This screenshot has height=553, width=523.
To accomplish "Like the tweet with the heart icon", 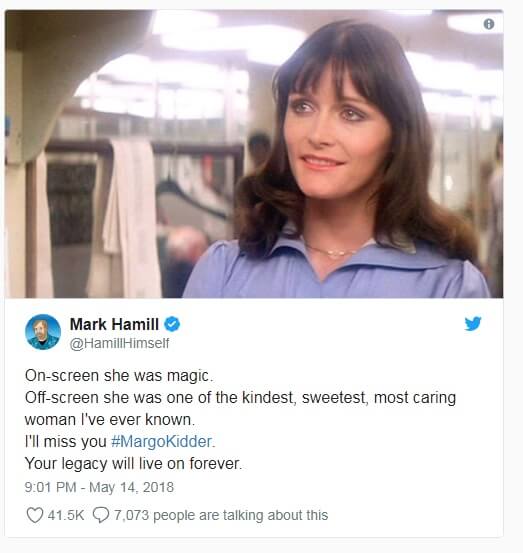I will click(35, 515).
